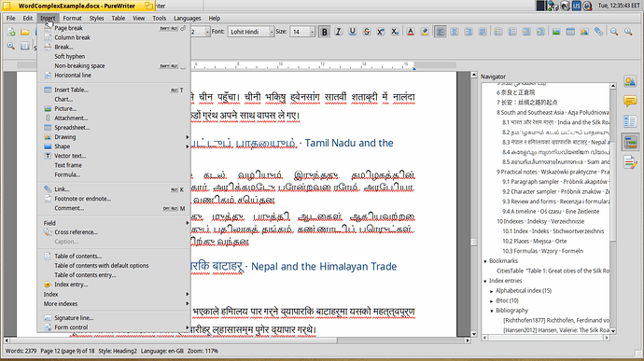644x361 pixels.
Task: Expand Alphabetical index (15) node
Action: coord(492,291)
